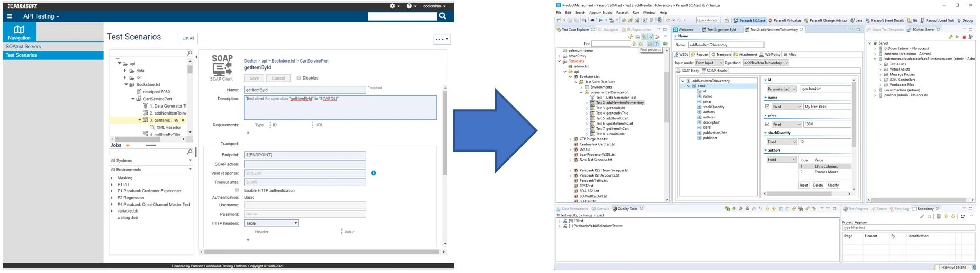Open the Parasoft Change Advisor perspective
Viewport: 980px width, 273px height.
point(825,20)
